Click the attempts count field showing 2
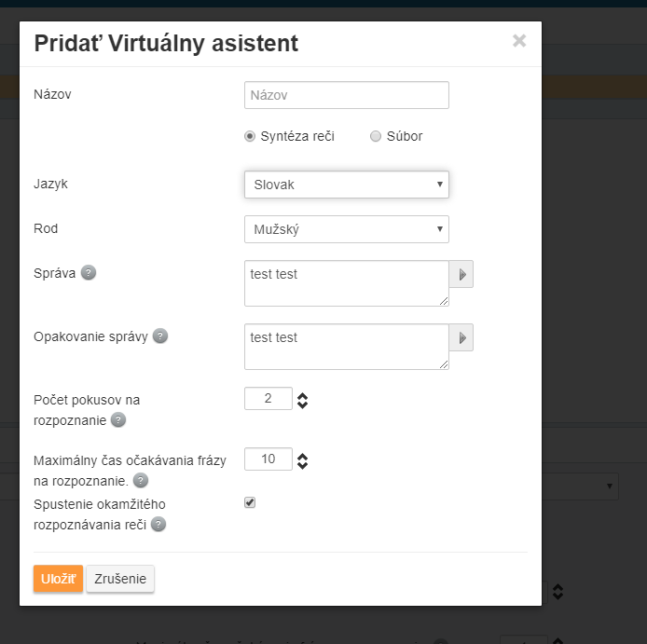The width and height of the screenshot is (647, 644). point(268,399)
